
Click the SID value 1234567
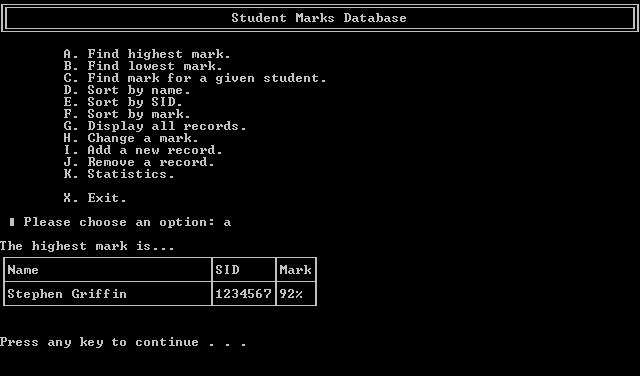click(243, 294)
